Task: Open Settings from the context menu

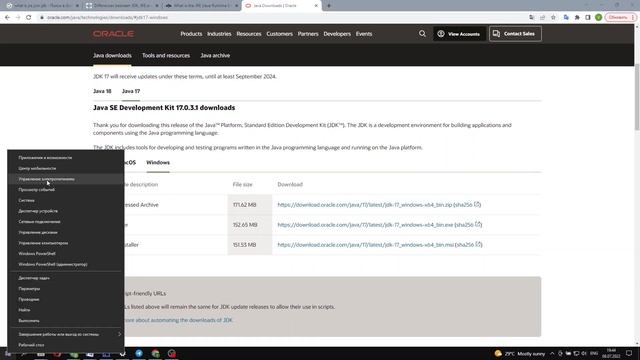Action: (x=65, y=289)
